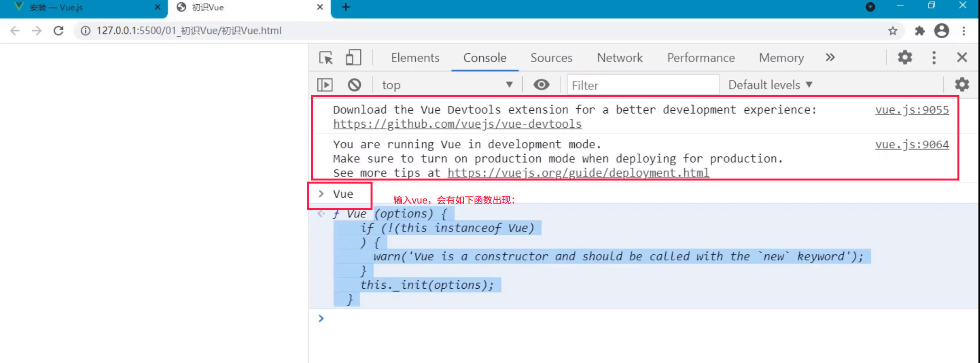Screen dimensions: 980x363
Task: Open the user profile avatar
Action: [x=941, y=31]
